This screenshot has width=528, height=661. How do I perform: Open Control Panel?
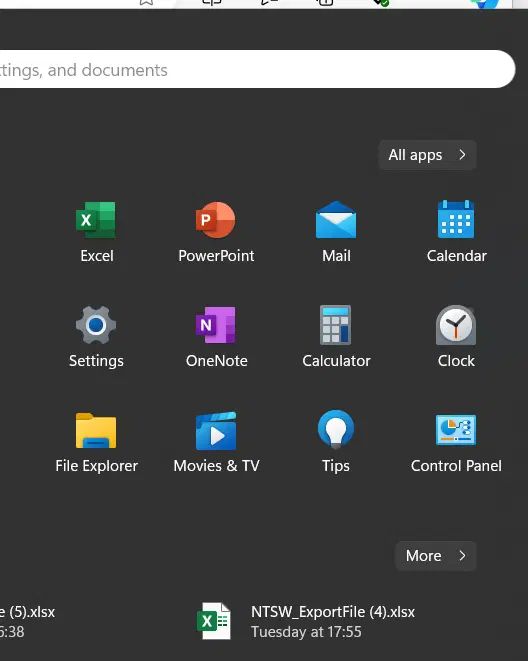pyautogui.click(x=456, y=443)
